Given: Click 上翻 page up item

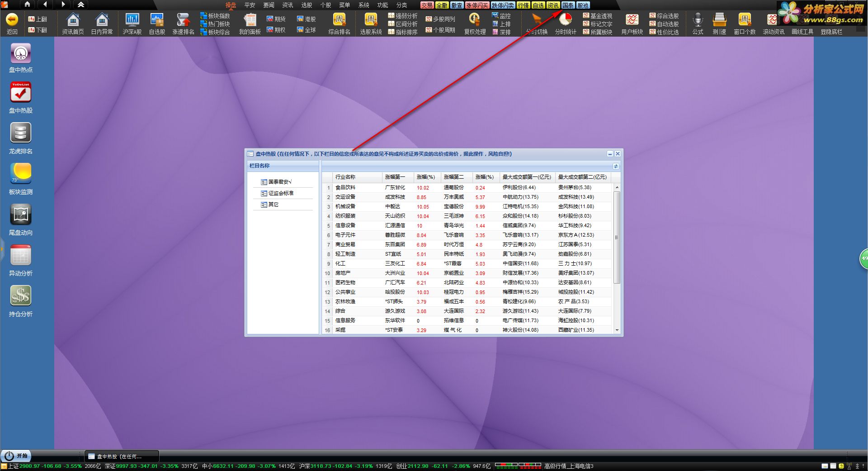Looking at the screenshot, I should click(38, 19).
